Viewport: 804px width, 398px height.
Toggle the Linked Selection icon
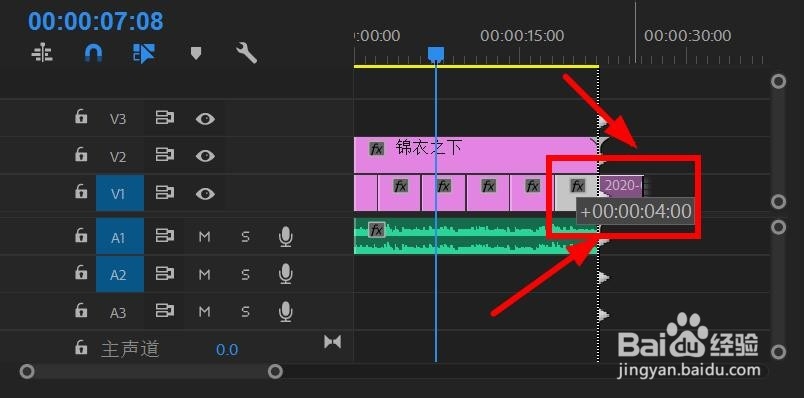click(x=144, y=53)
